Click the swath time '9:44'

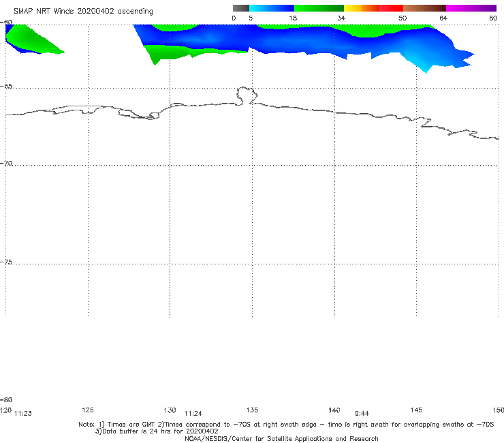tap(362, 414)
